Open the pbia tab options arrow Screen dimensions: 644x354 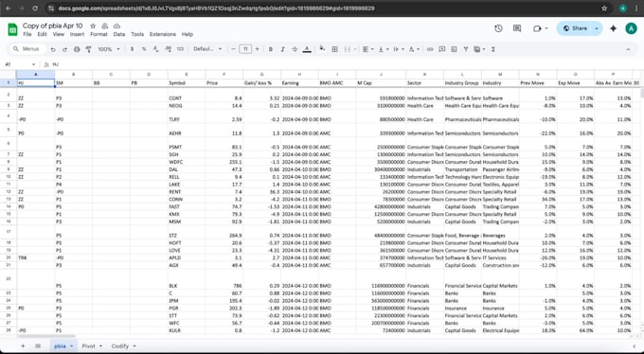[71, 346]
